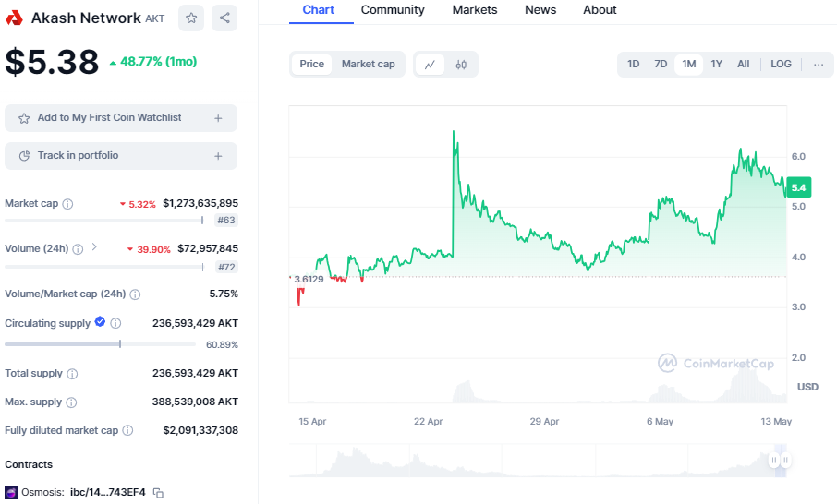
Task: Select Market cap chart mode
Action: 369,64
